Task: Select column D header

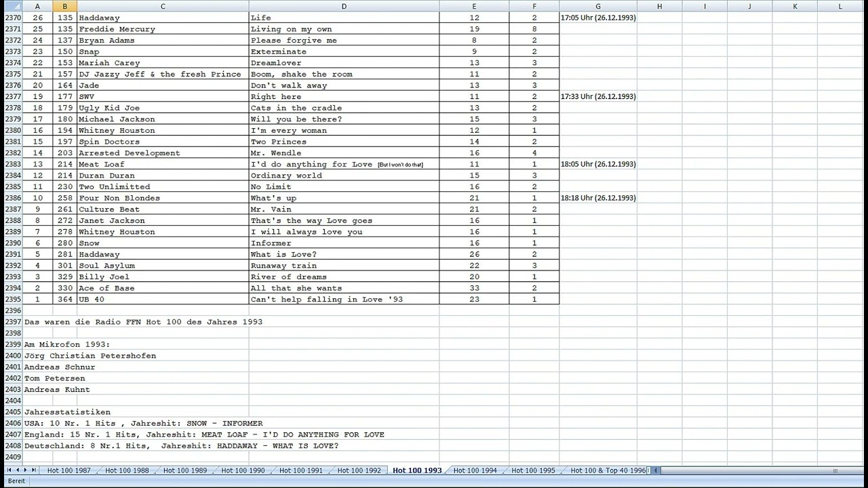Action: point(344,6)
